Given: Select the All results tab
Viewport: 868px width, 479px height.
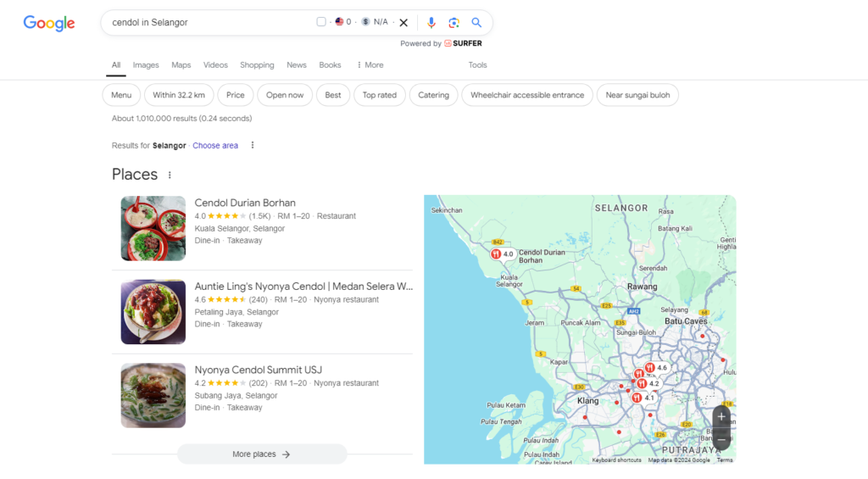Looking at the screenshot, I should pyautogui.click(x=115, y=64).
